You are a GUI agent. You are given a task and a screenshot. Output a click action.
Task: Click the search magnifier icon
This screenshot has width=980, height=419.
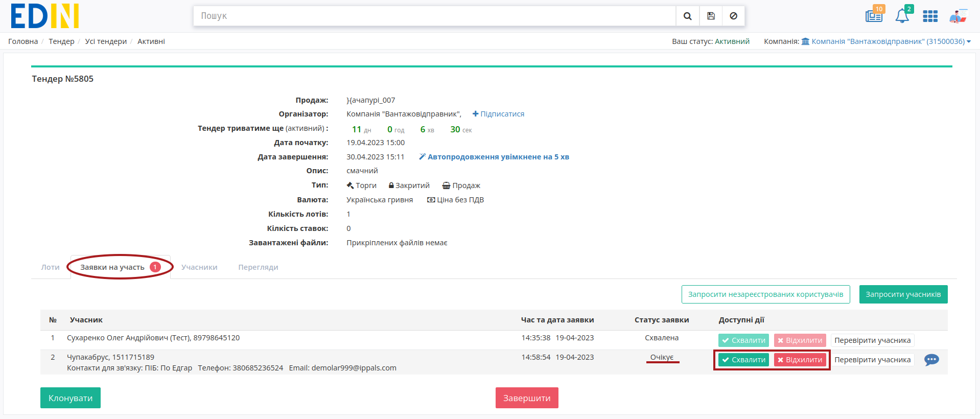click(688, 16)
